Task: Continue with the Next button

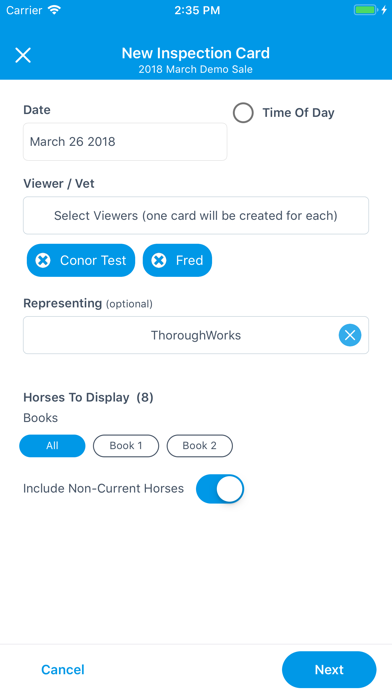Action: [x=329, y=669]
